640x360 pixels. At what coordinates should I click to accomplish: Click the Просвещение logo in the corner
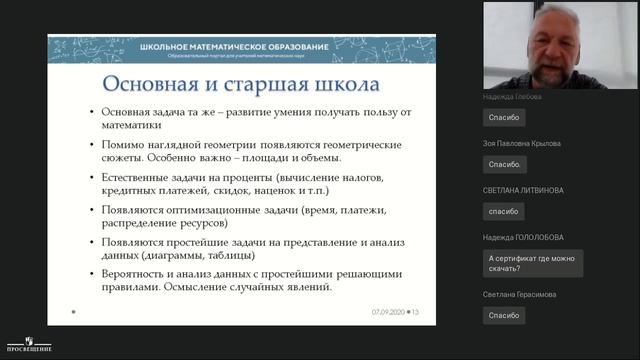tap(29, 344)
